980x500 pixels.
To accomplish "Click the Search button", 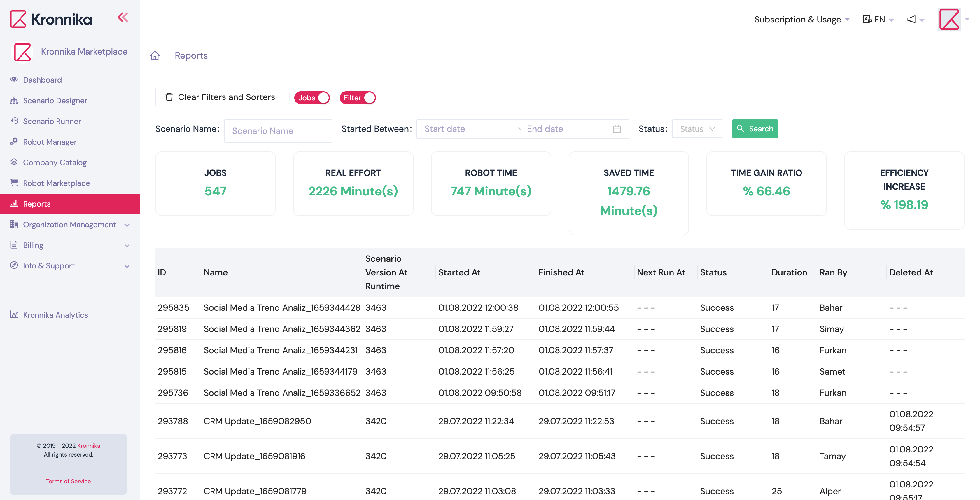I will [755, 129].
